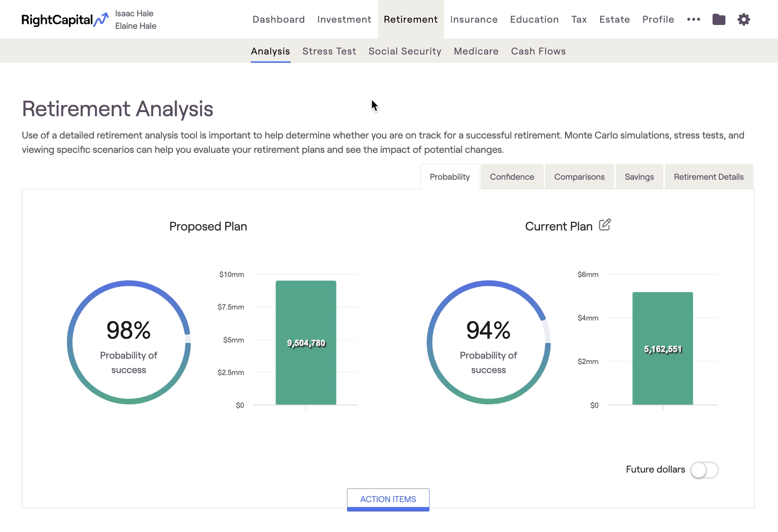Screen dimensions: 778x532
Task: Switch to the Confidence tab
Action: pyautogui.click(x=512, y=177)
